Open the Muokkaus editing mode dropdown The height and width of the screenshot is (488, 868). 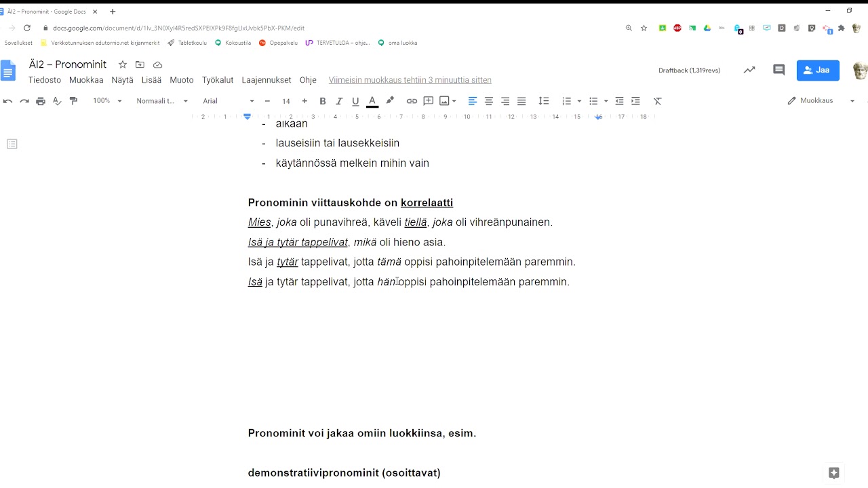tap(821, 101)
